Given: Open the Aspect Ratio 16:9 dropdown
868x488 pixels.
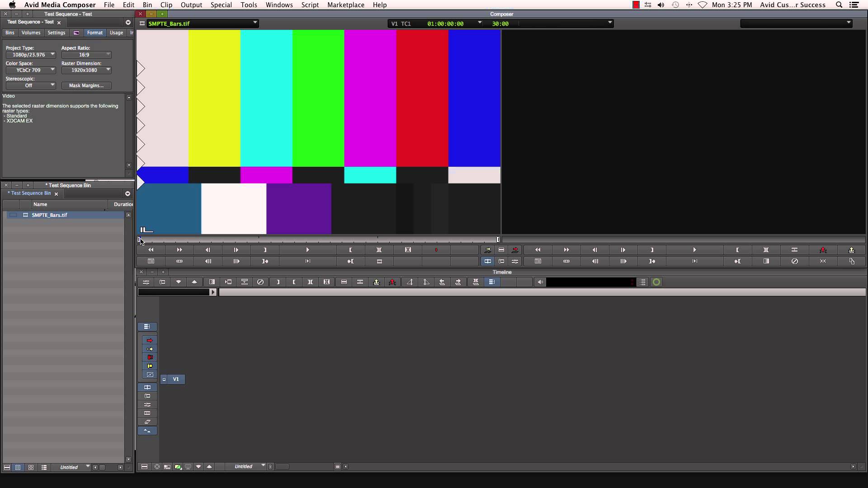Looking at the screenshot, I should [86, 55].
